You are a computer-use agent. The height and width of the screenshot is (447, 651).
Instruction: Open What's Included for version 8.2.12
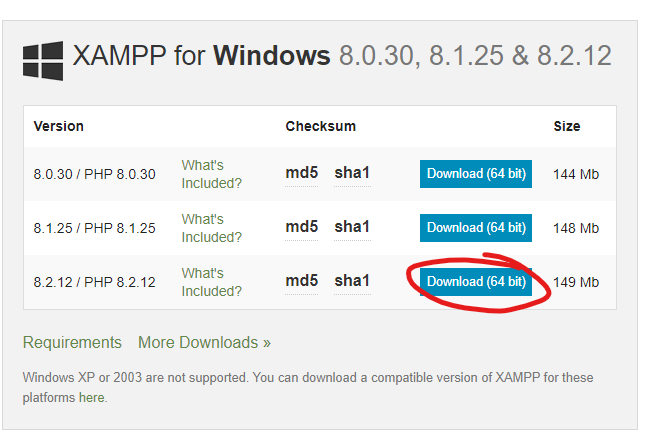click(211, 282)
